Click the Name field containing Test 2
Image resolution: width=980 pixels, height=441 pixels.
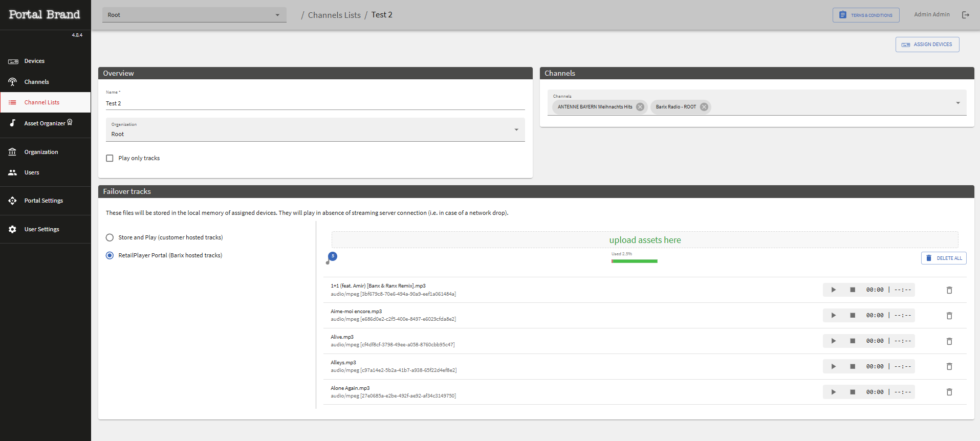(x=315, y=103)
